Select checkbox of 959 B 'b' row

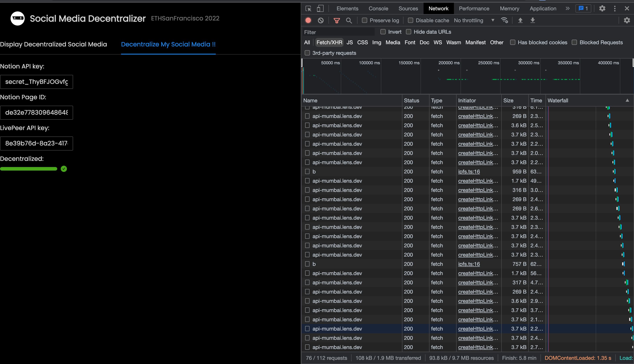tap(307, 171)
